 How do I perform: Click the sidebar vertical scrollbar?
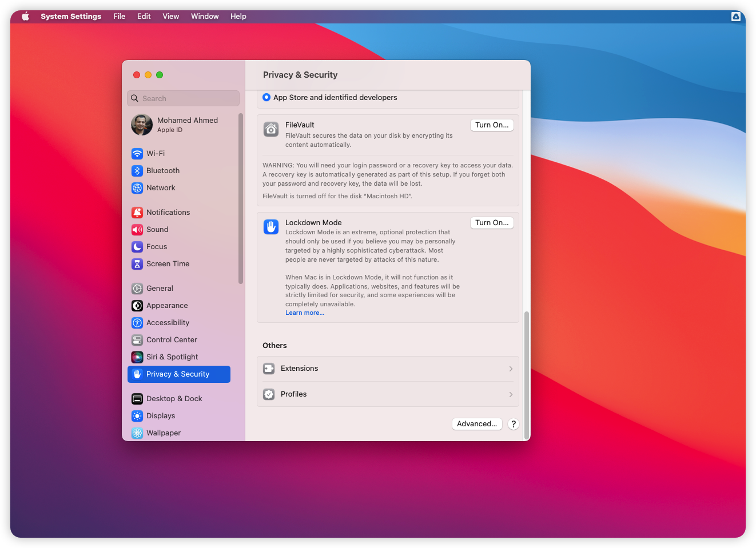tap(241, 198)
